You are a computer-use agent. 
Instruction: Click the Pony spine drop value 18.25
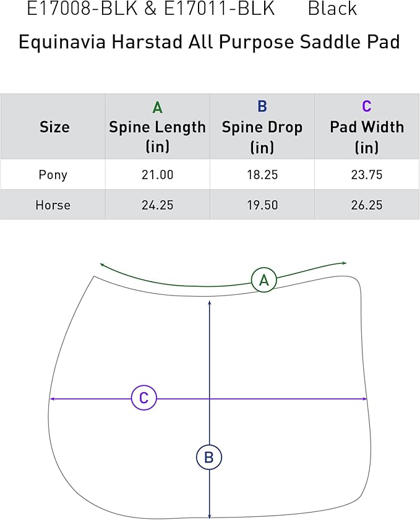point(262,175)
